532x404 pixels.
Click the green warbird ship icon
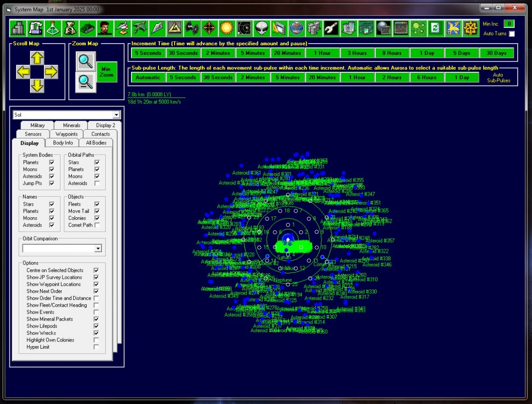(x=140, y=28)
